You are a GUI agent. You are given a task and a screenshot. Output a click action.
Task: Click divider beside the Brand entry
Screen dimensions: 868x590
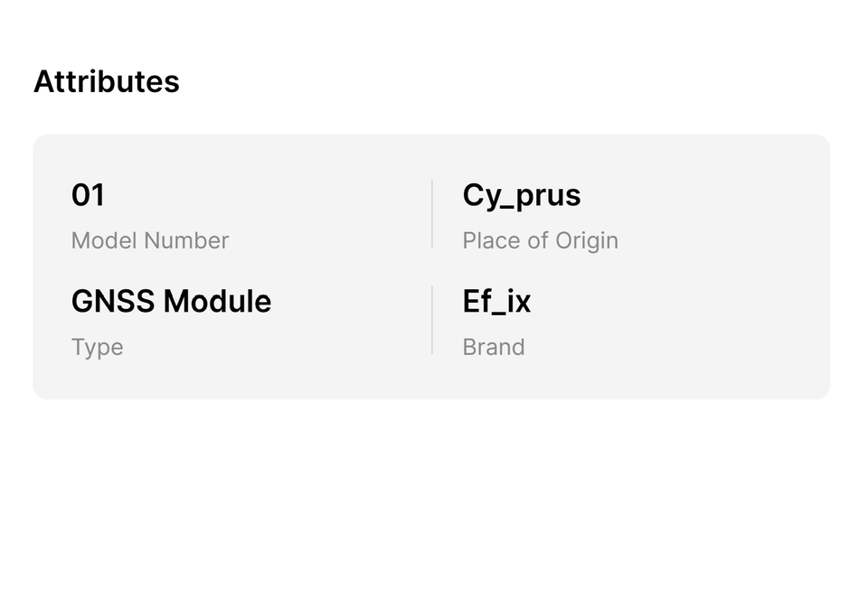432,319
